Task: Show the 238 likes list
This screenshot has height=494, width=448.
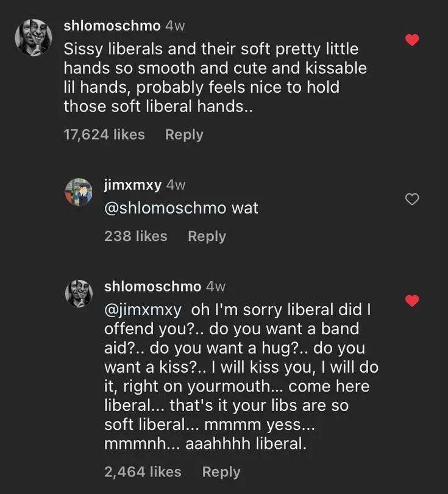Action: click(x=135, y=236)
